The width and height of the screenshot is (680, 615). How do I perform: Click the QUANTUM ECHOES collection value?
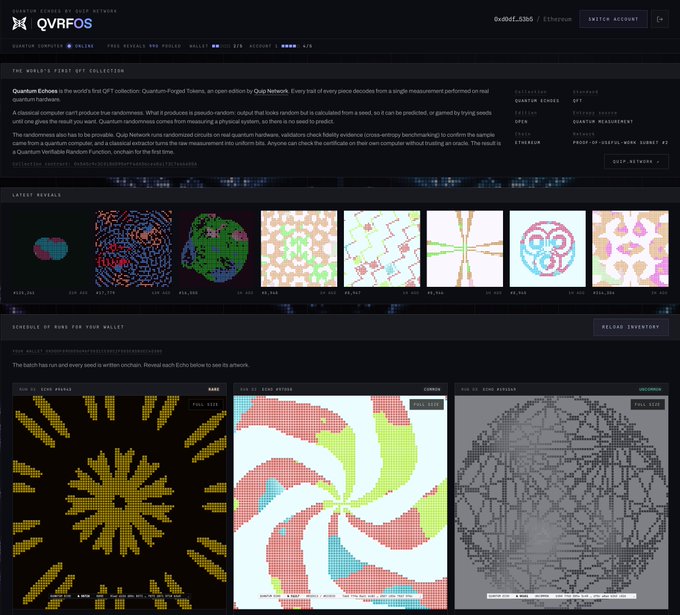[x=537, y=101]
